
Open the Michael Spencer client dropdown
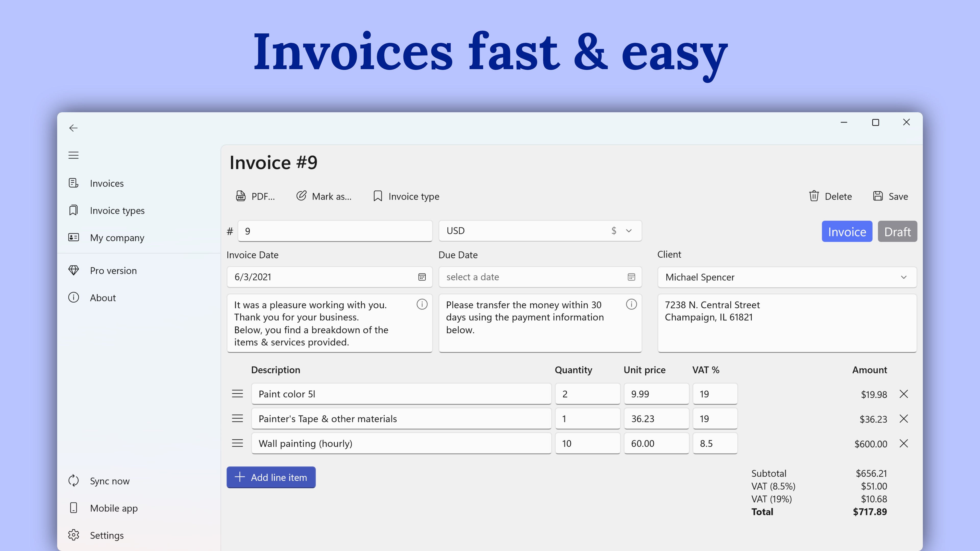point(903,277)
